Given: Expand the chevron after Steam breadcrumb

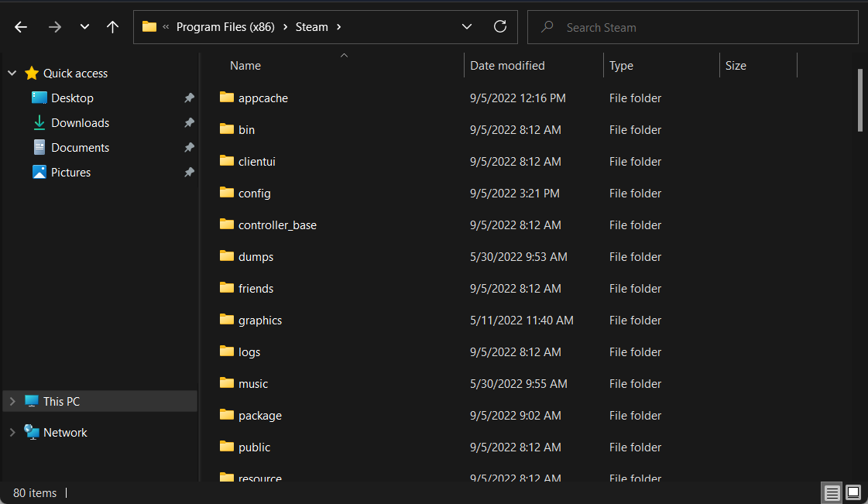Looking at the screenshot, I should pyautogui.click(x=339, y=27).
